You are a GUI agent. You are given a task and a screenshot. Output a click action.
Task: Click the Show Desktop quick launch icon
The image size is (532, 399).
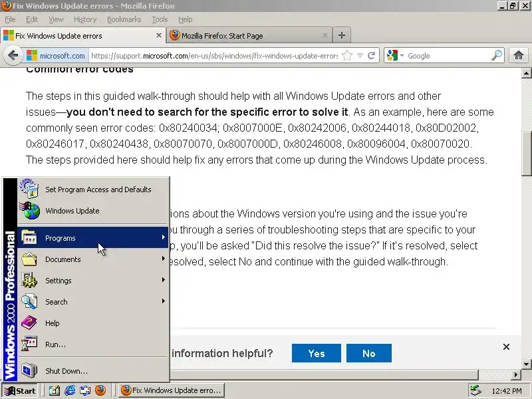point(55,390)
